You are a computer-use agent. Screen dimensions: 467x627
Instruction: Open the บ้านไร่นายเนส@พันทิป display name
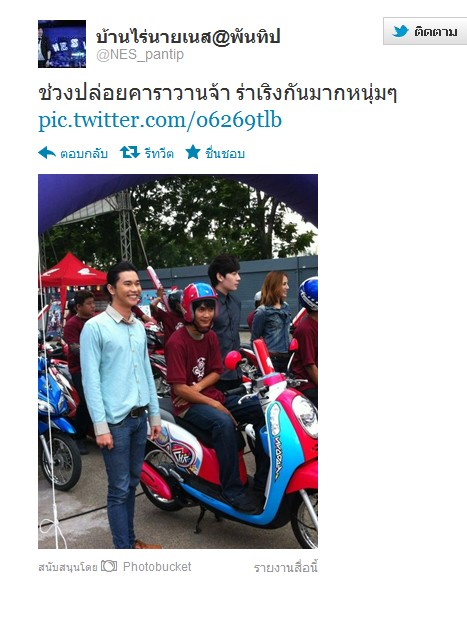pyautogui.click(x=188, y=37)
